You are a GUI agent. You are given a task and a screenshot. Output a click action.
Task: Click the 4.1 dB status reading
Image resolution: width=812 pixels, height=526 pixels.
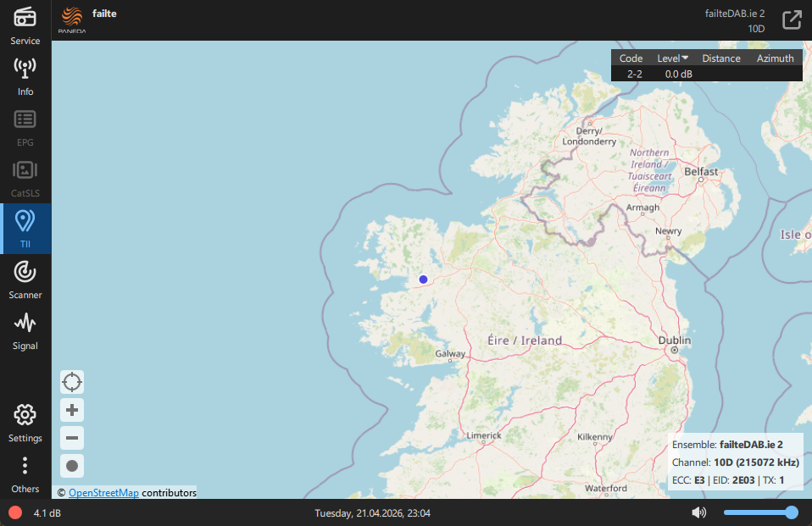[47, 513]
